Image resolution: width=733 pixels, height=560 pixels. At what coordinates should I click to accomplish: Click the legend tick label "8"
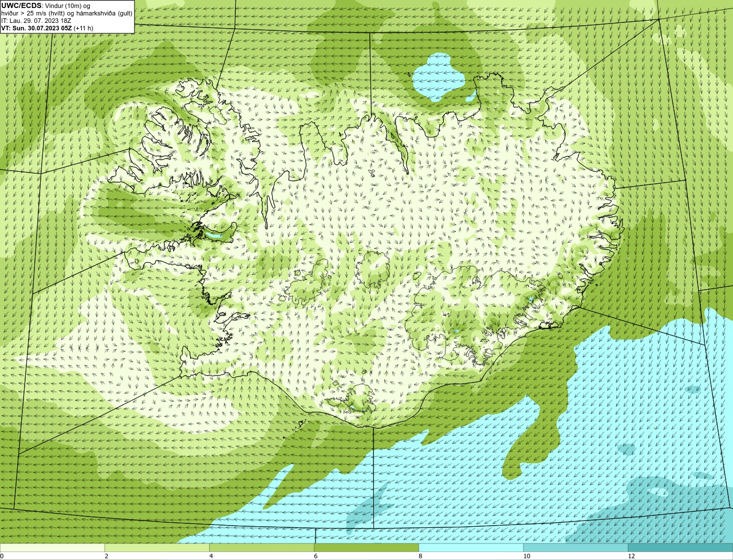click(421, 556)
